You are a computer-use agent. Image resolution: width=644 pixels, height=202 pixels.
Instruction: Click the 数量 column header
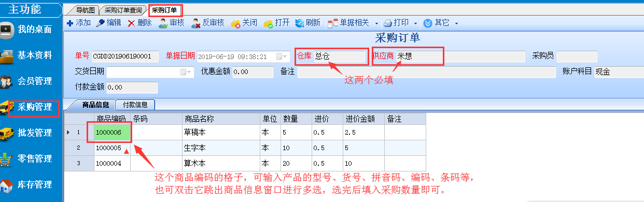coord(296,119)
